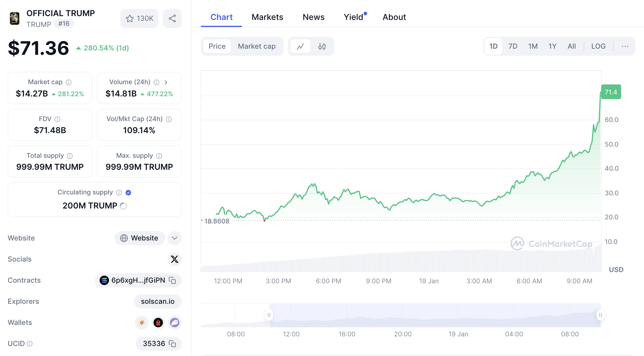Viewport: 644px width, 356px height.
Task: Click the TRUMP ticker symbol text
Action: [39, 24]
